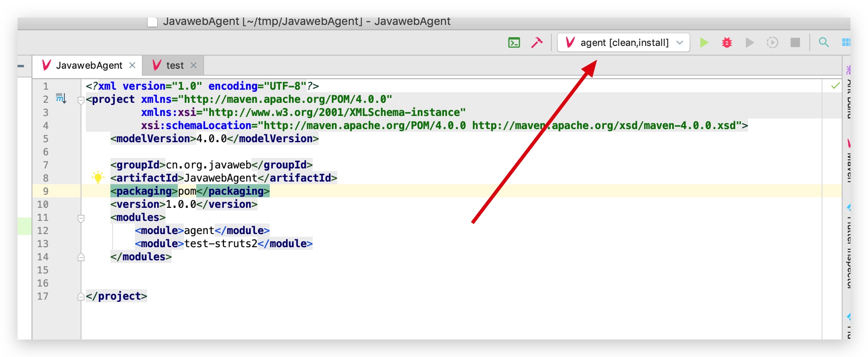Click the Maven gutter icon on line 2

coord(60,98)
